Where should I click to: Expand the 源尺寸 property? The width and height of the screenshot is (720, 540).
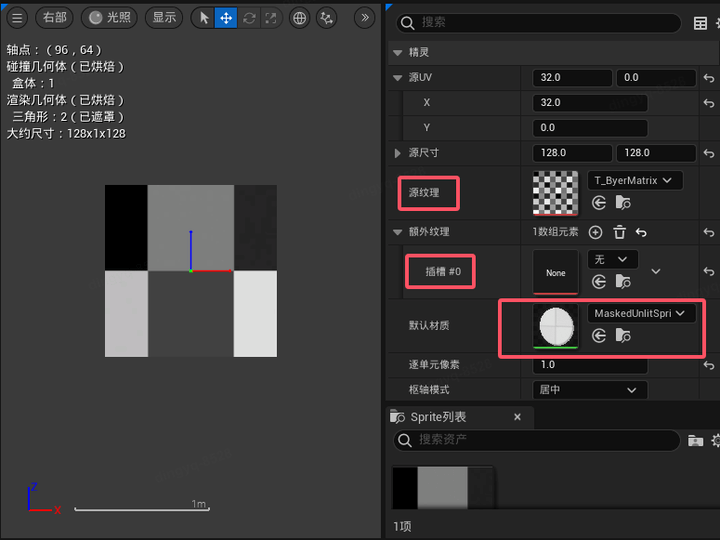pyautogui.click(x=398, y=153)
